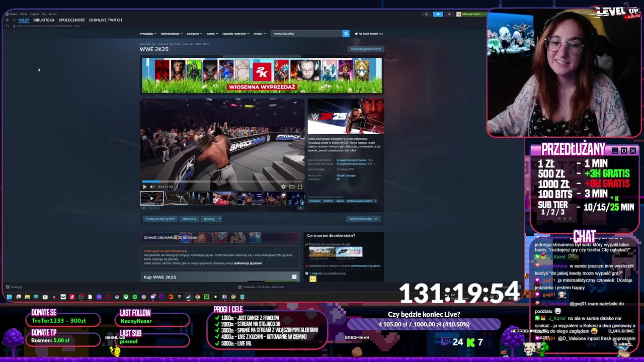The width and height of the screenshot is (644, 362).
Task: Add game with Dodaj do listy życzeń
Action: 160,219
